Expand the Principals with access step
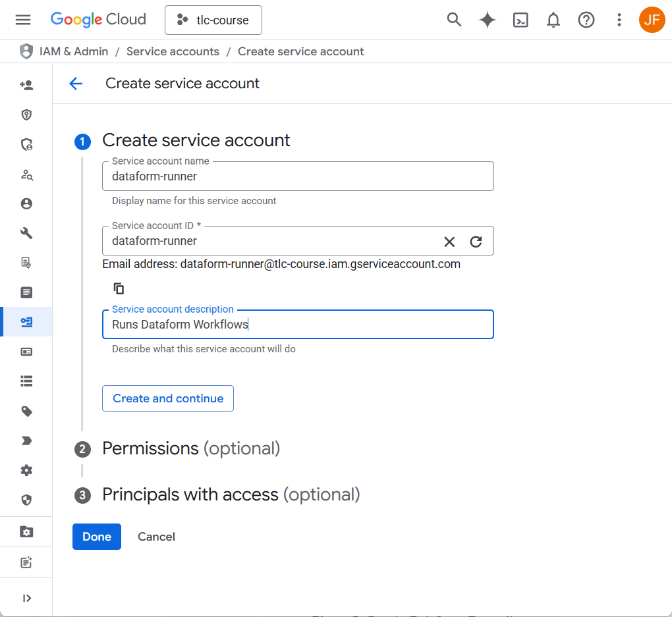672x617 pixels. (231, 495)
